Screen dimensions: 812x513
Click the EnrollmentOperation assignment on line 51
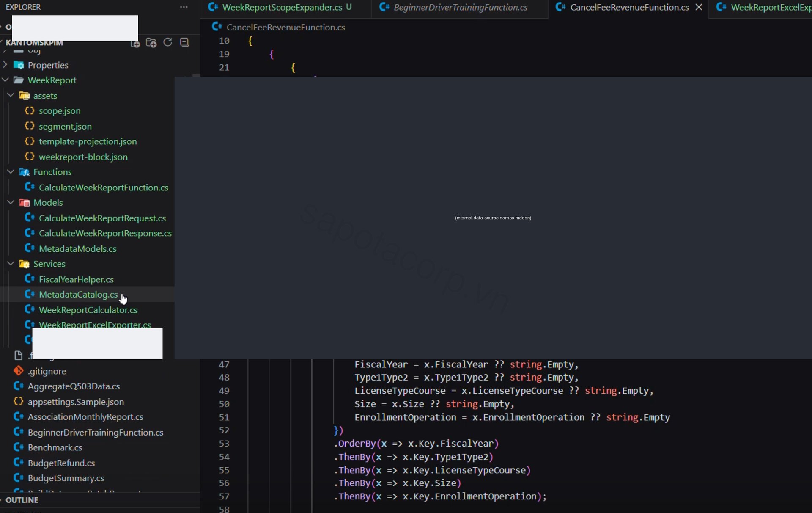click(512, 417)
